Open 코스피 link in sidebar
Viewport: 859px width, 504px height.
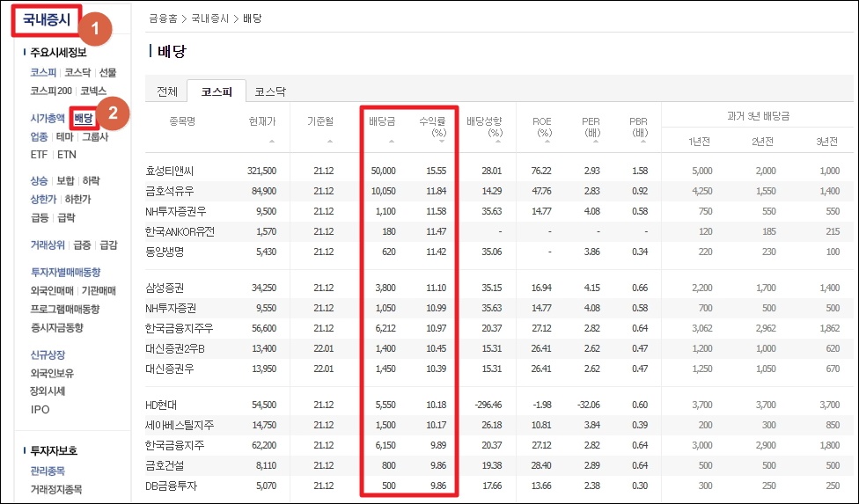click(x=43, y=72)
